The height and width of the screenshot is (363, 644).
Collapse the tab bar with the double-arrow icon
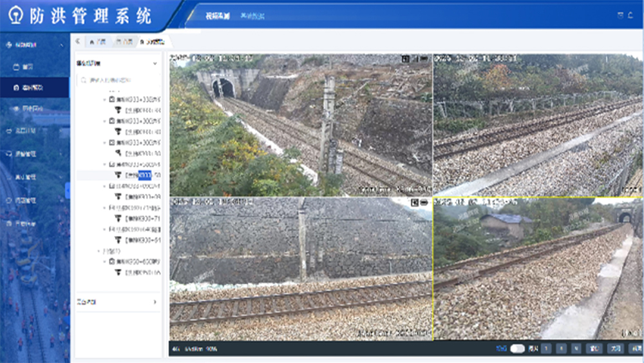[78, 41]
